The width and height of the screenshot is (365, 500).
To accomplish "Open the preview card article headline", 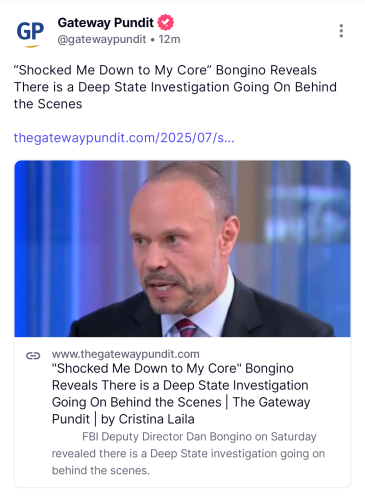I will (x=181, y=394).
